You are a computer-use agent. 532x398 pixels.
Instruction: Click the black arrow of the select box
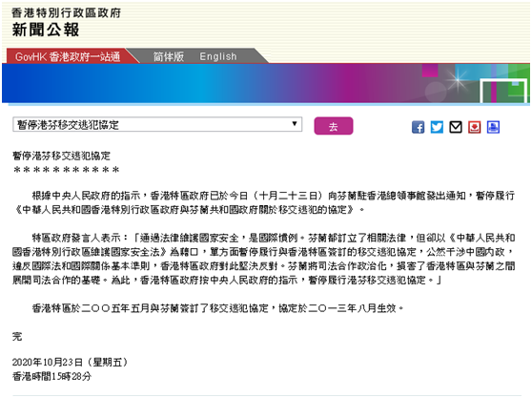[x=295, y=124]
